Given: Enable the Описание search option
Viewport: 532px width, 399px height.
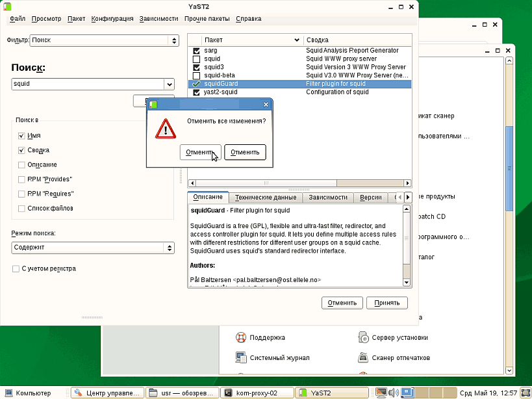Looking at the screenshot, I should tap(21, 165).
